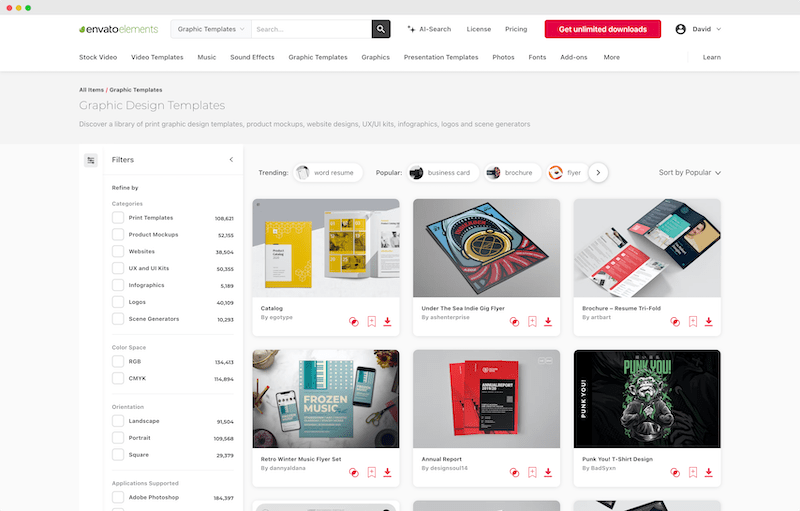Click Get unlimited downloads button
800x511 pixels.
(x=602, y=29)
